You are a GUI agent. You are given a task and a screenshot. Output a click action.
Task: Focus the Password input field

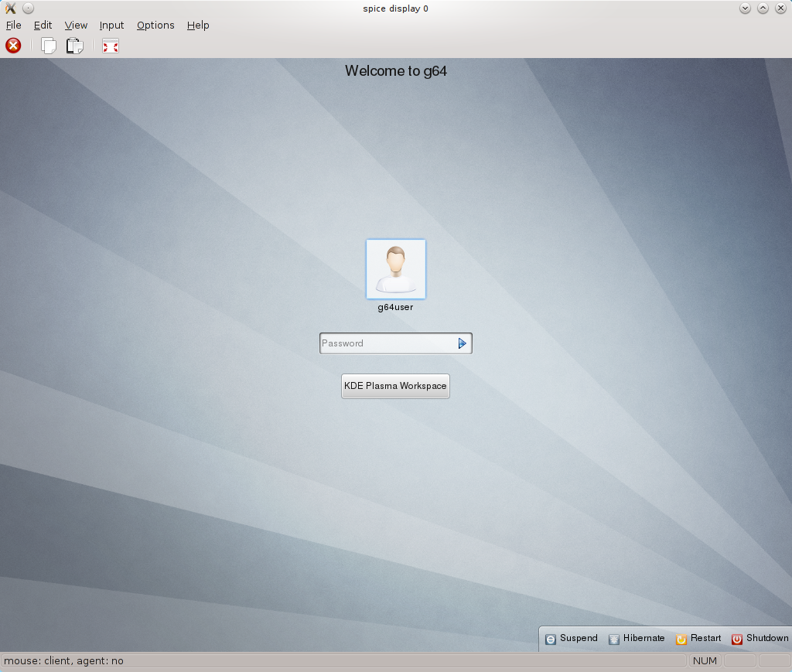pos(387,343)
